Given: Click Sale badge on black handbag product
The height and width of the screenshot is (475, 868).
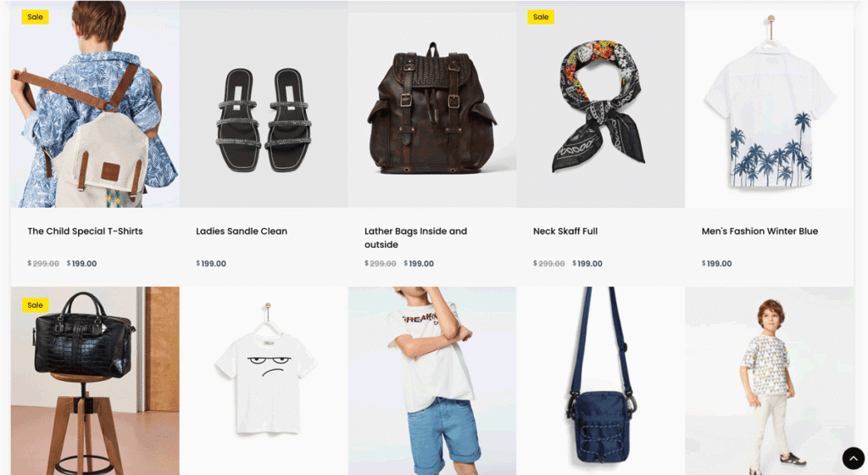Looking at the screenshot, I should (x=35, y=305).
